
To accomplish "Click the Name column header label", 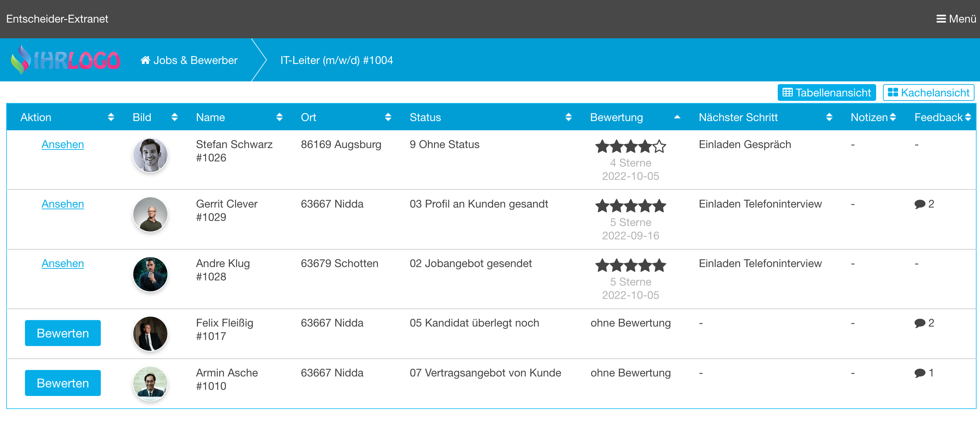I will (210, 117).
